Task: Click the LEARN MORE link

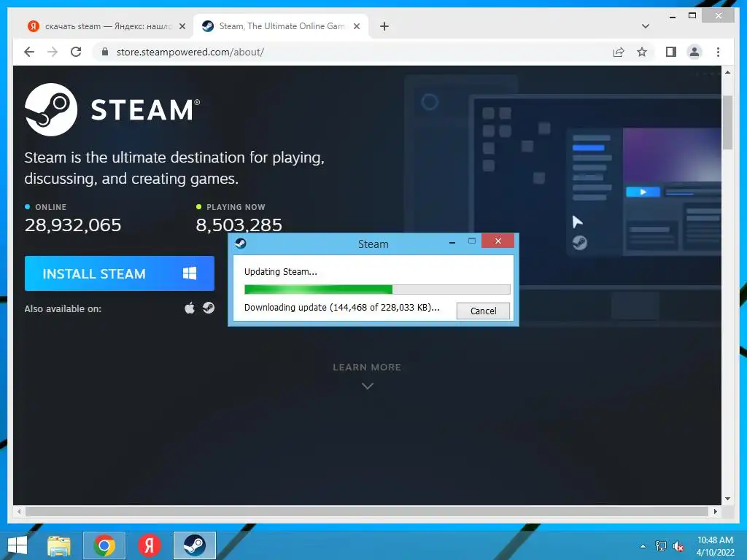Action: pos(367,367)
